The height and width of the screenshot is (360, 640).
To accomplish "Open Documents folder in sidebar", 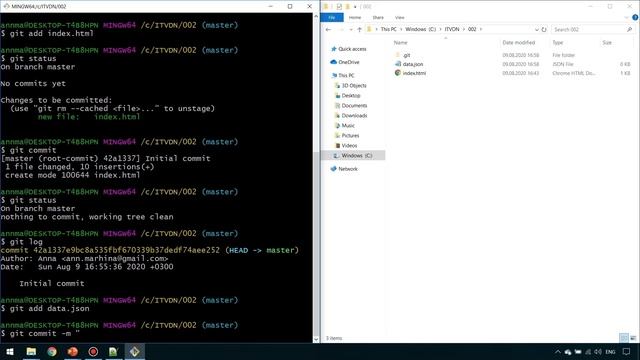I will [351, 105].
